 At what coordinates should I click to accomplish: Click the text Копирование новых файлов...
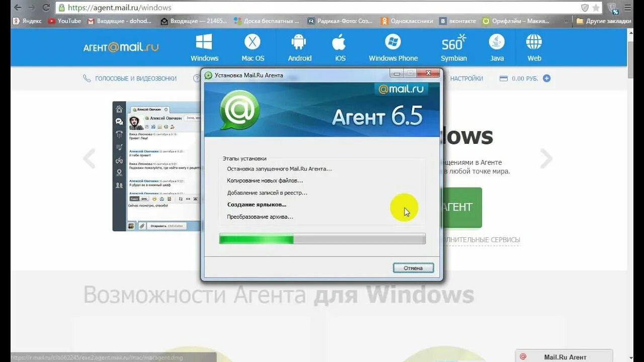pyautogui.click(x=265, y=180)
